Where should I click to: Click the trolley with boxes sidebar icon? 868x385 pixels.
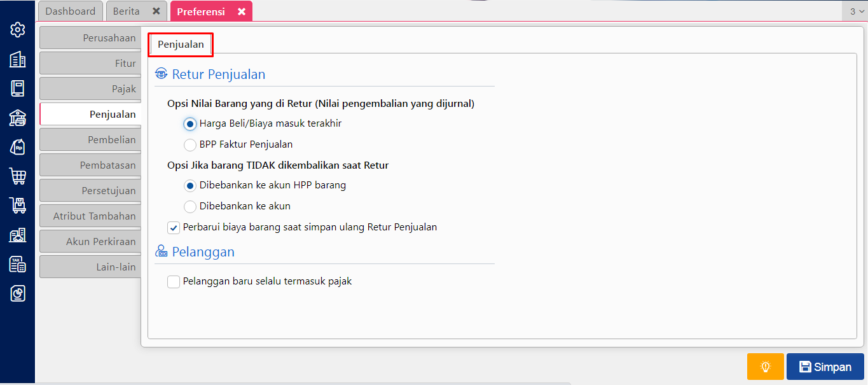(18, 206)
